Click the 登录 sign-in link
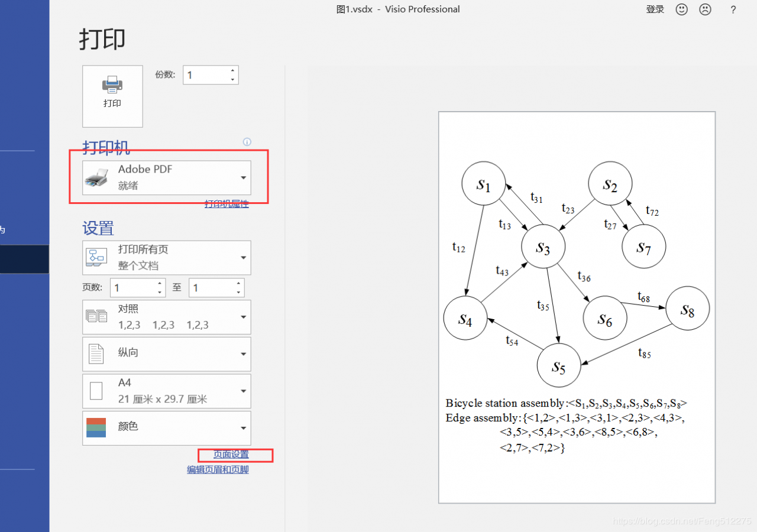This screenshot has width=757, height=532. 655,9
